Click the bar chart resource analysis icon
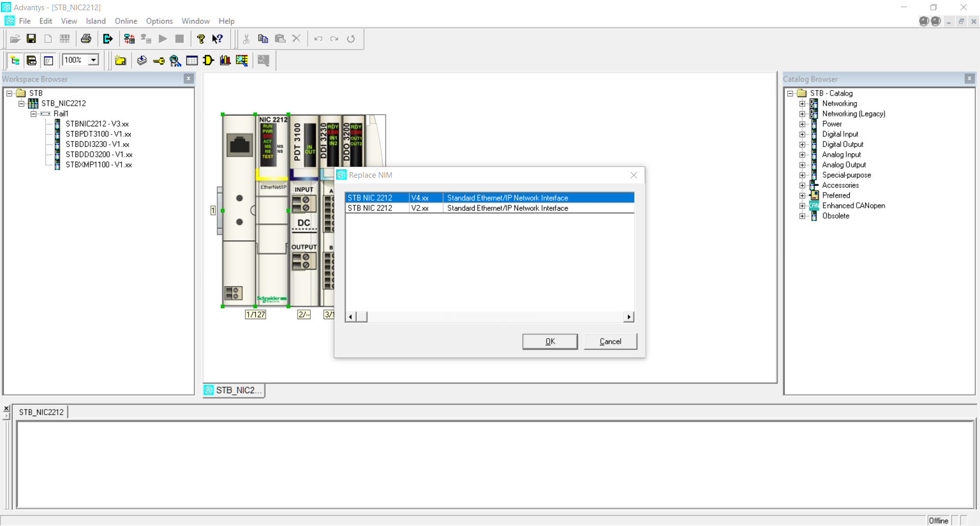 (x=225, y=61)
